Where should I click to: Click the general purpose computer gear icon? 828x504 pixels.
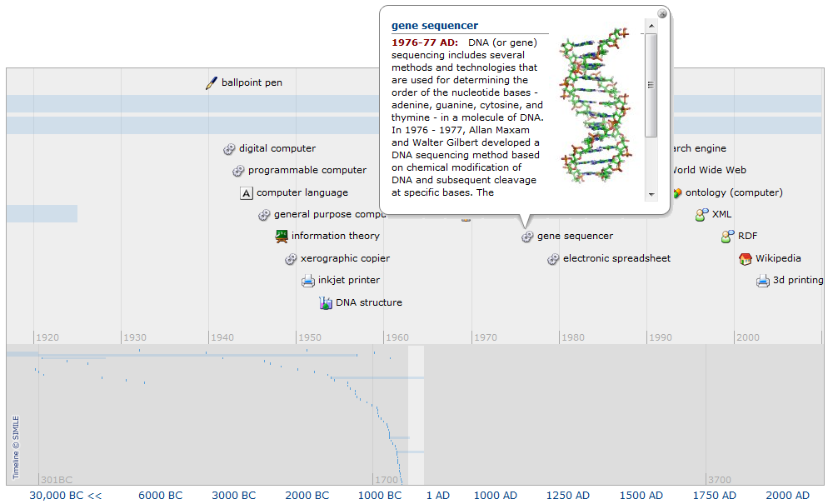tap(264, 215)
